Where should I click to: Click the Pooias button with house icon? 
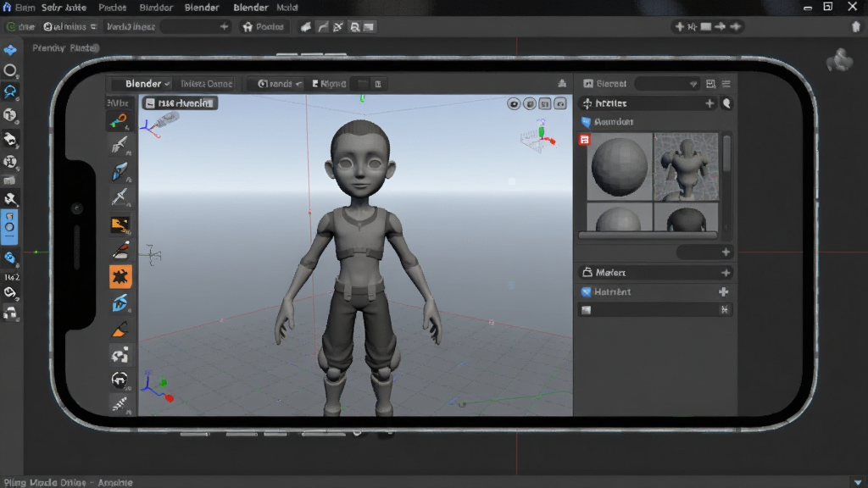(264, 26)
